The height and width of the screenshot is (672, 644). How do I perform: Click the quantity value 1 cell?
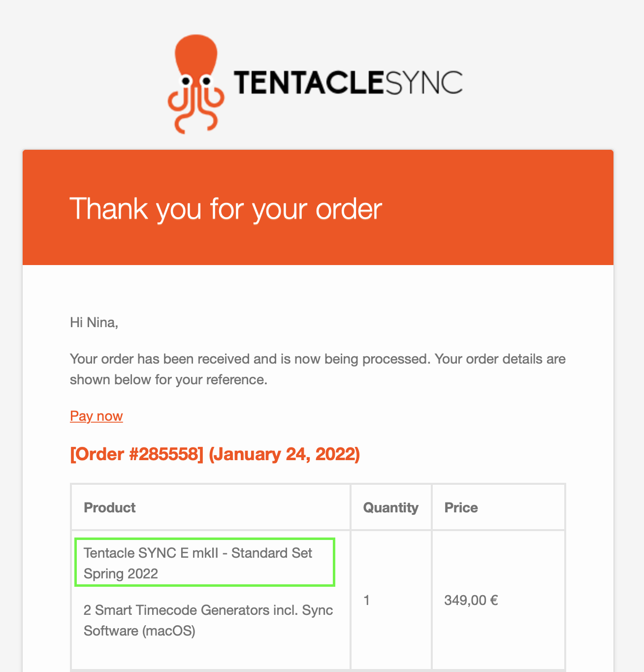click(391, 600)
